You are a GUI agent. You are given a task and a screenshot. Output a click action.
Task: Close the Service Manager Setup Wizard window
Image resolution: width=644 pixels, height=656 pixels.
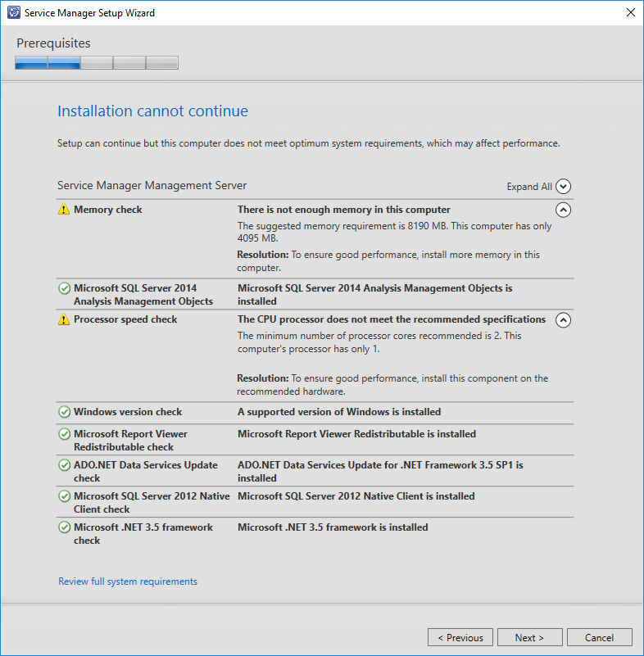click(629, 13)
